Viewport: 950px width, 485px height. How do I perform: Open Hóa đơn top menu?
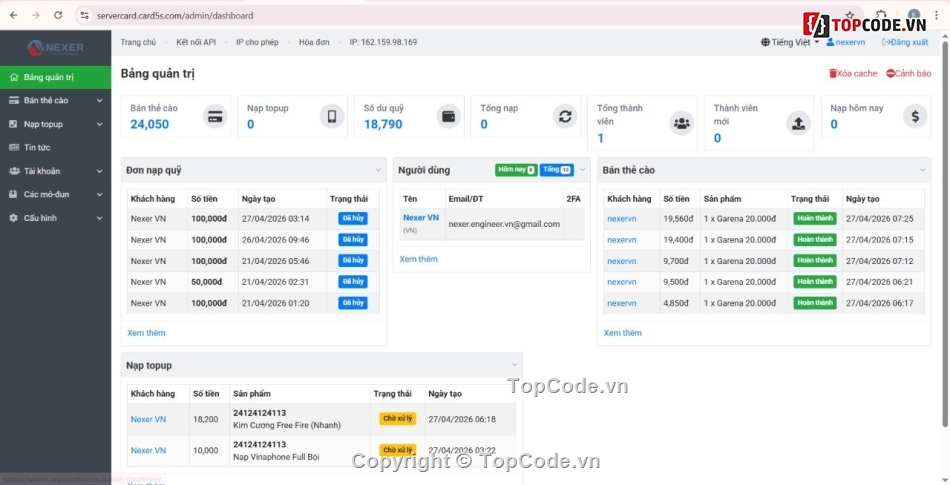(314, 42)
